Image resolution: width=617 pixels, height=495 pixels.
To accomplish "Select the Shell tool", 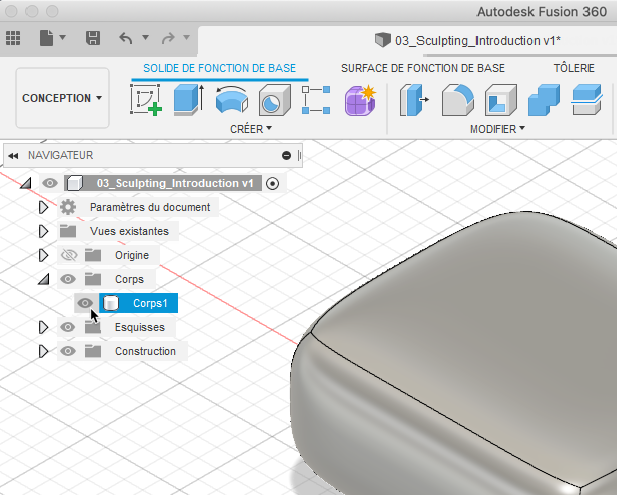I will pyautogui.click(x=501, y=100).
